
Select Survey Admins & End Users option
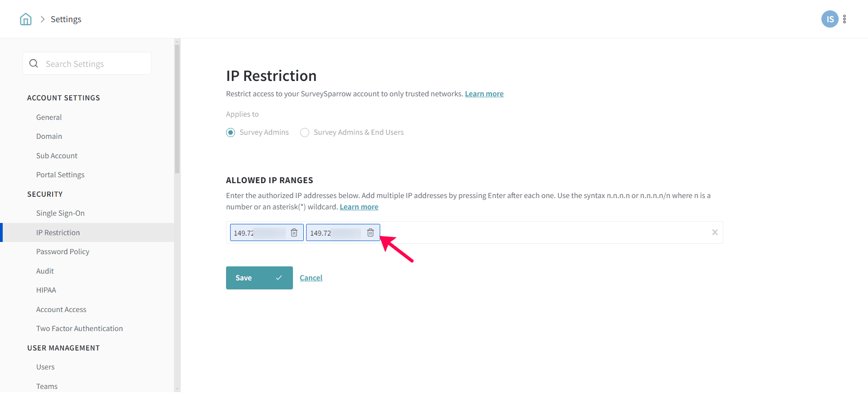(x=305, y=133)
